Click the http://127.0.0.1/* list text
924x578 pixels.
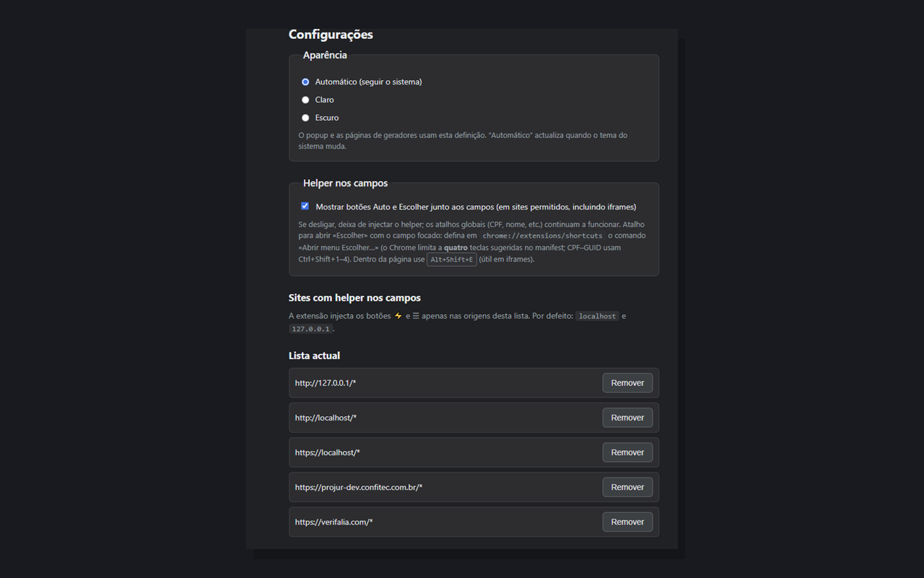[326, 383]
